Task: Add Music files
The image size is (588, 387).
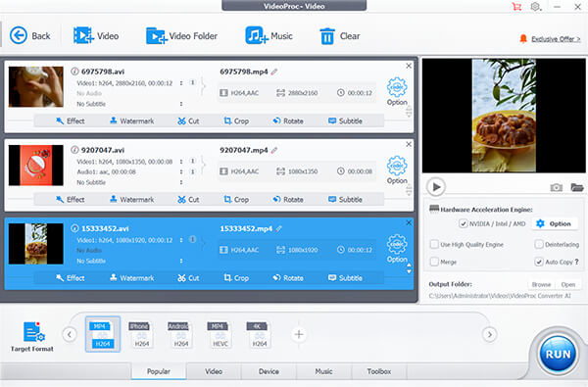Action: coord(269,36)
